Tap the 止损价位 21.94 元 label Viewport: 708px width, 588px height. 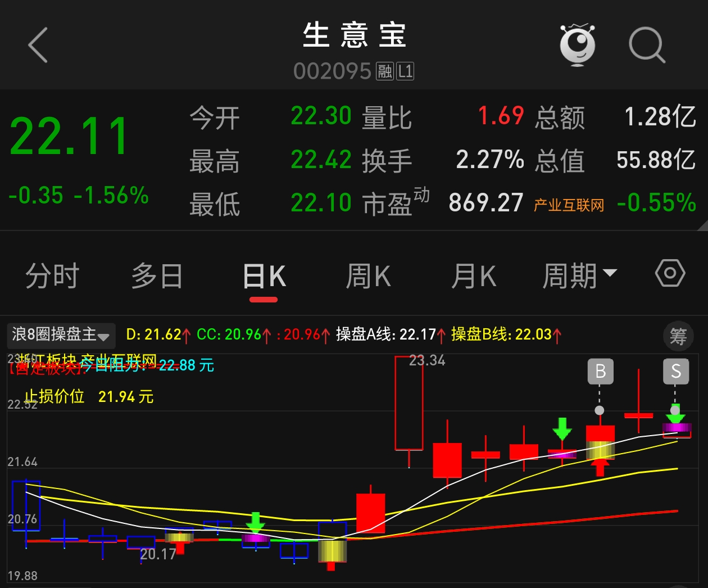click(89, 397)
